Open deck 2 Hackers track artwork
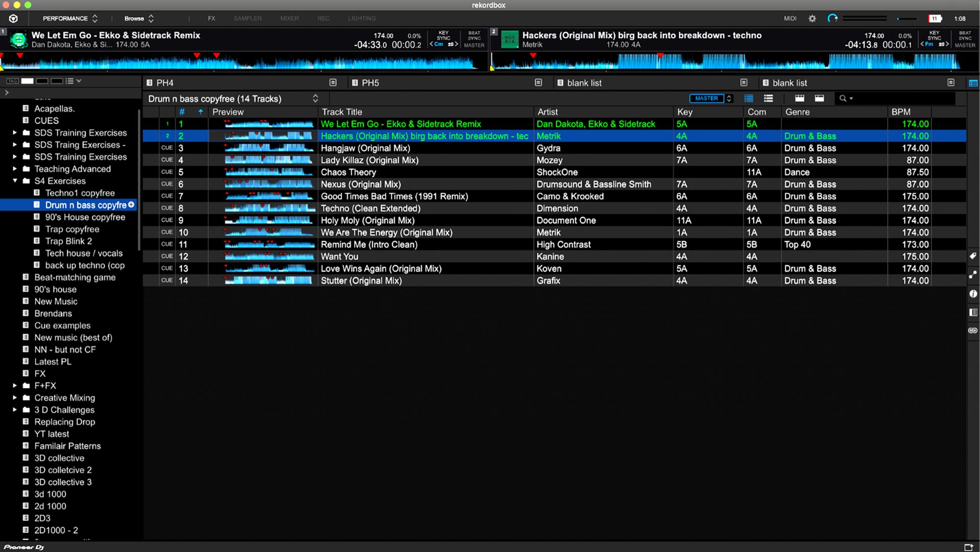Viewport: 980px width, 552px height. coord(509,39)
